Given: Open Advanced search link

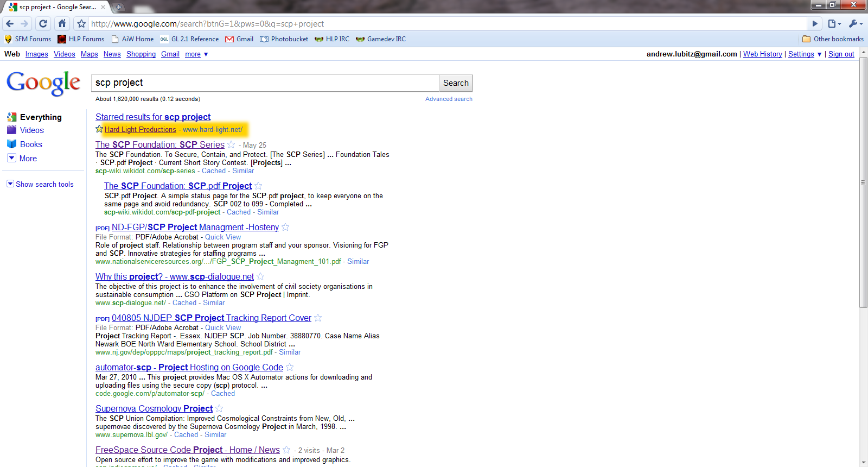Looking at the screenshot, I should 449,99.
